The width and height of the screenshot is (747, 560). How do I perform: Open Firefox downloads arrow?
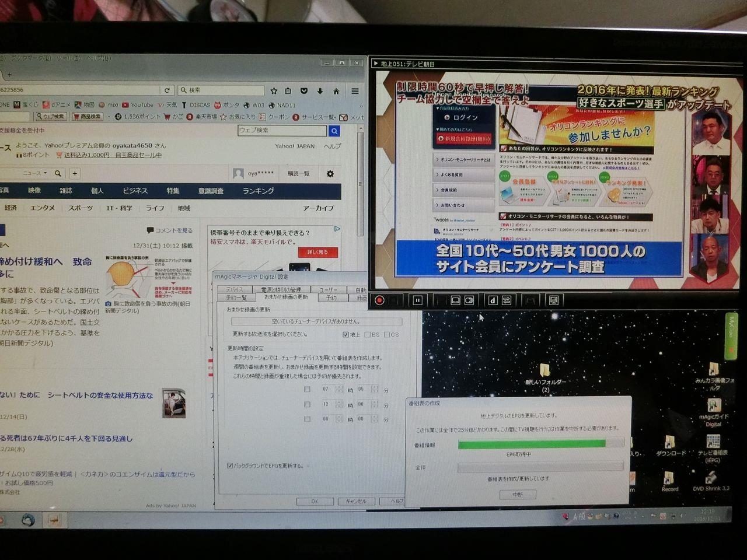[320, 90]
